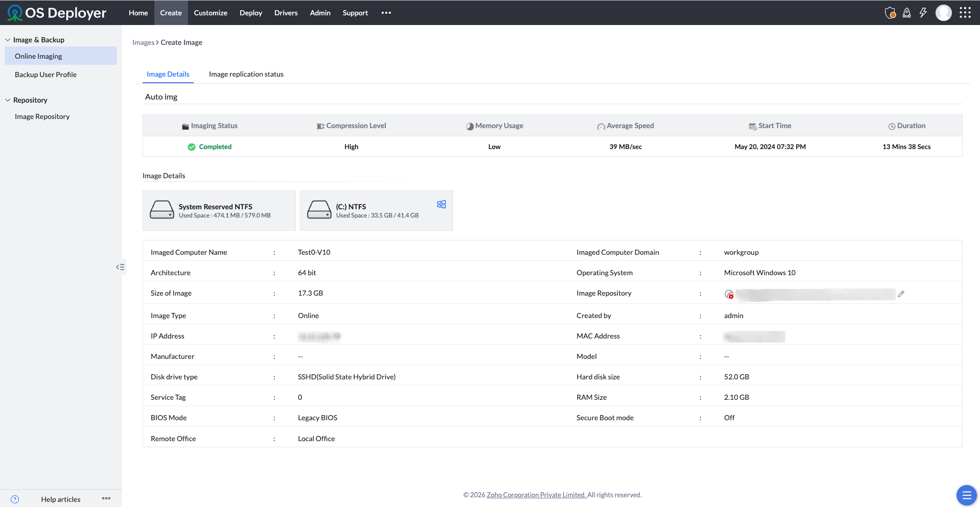Collapse sidebar using the panel toggle icon
This screenshot has width=980, height=507.
pos(120,267)
